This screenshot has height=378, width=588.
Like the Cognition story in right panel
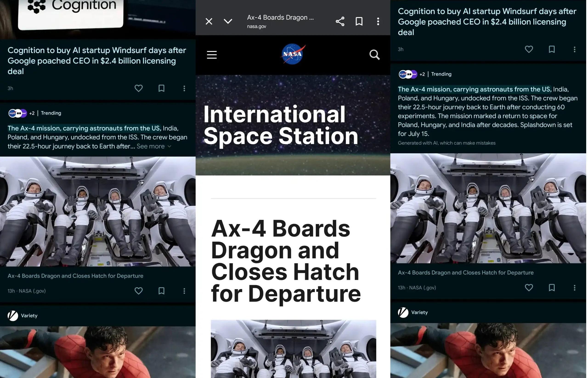pos(529,49)
